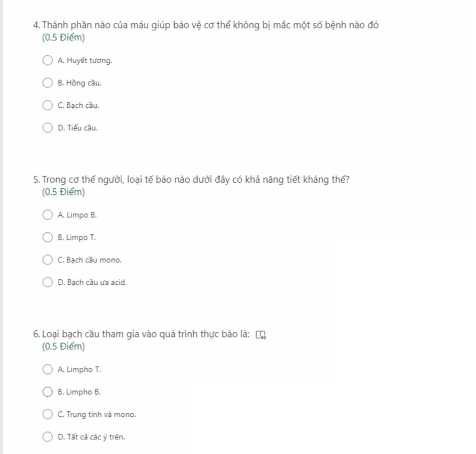476x454 pixels.
Task: Pick option C. Trung tính và mono
Action: coord(48,415)
